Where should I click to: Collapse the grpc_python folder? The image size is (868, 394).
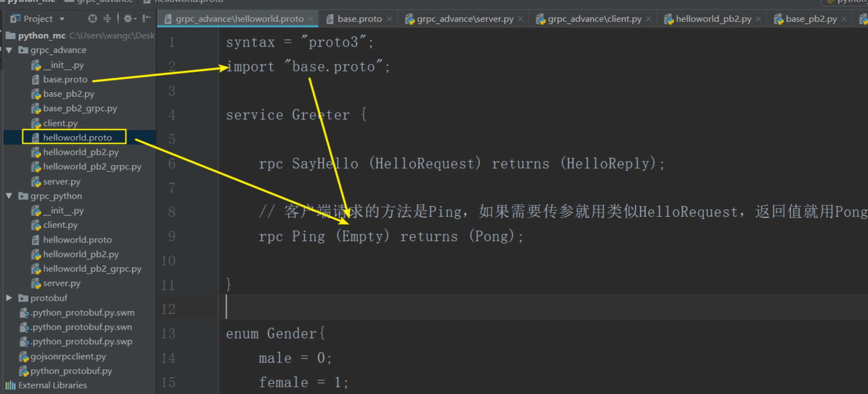[9, 196]
